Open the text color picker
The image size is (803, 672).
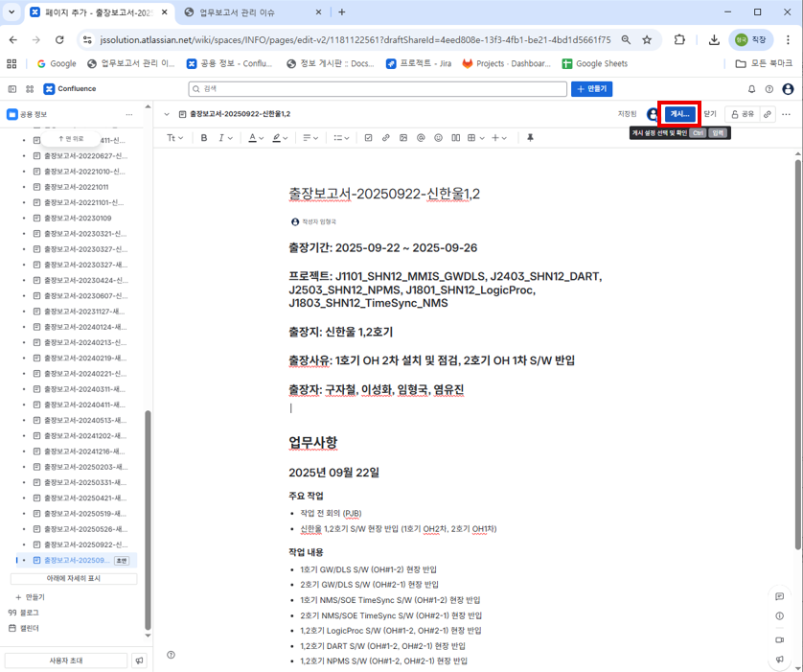256,138
